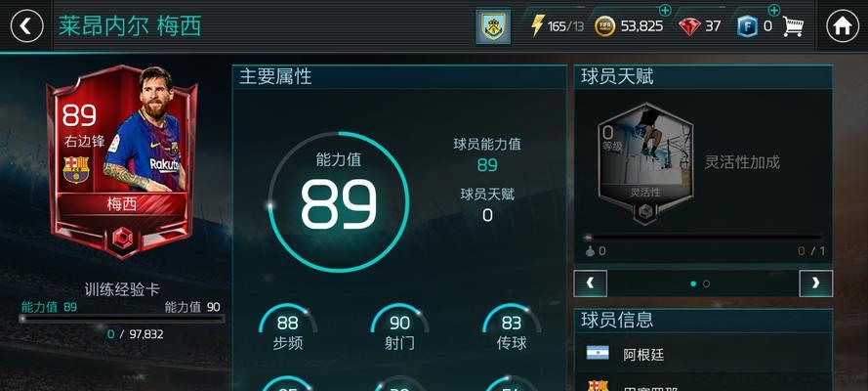Tap the lightning energy icon

point(537,25)
